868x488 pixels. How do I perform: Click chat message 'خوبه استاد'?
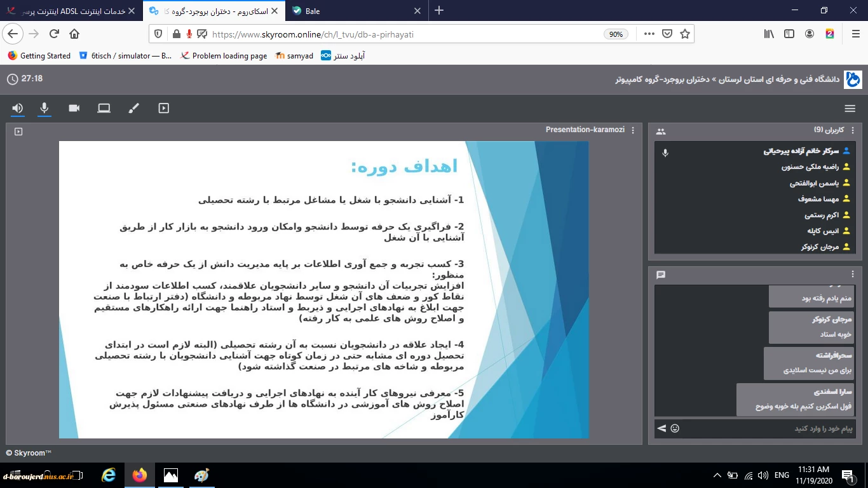click(811, 327)
